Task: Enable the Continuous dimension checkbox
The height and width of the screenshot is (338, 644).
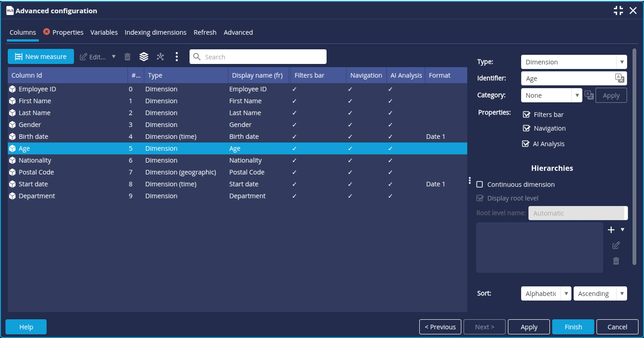Action: click(x=480, y=185)
